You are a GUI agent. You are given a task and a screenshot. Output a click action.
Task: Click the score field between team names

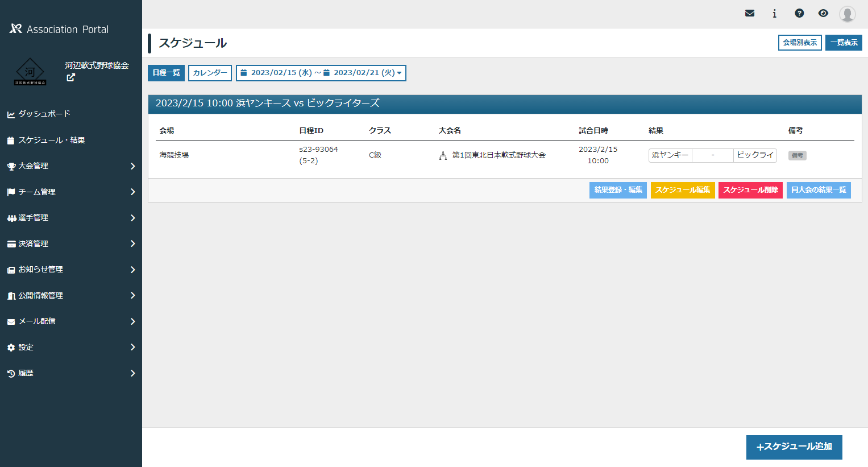712,155
